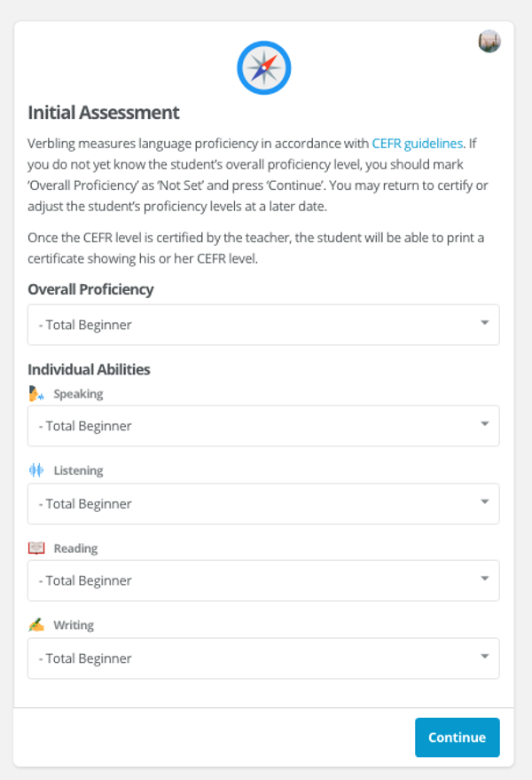Click the Reading book icon
Image resolution: width=532 pixels, height=780 pixels.
pos(36,548)
